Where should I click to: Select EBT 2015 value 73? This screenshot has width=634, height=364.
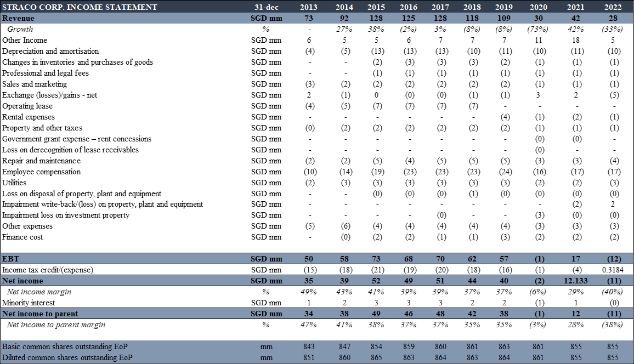376,259
